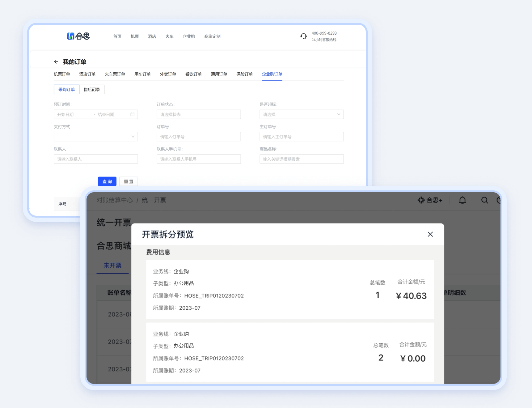
Task: Close the 开票拆分预览 dialog
Action: click(430, 234)
